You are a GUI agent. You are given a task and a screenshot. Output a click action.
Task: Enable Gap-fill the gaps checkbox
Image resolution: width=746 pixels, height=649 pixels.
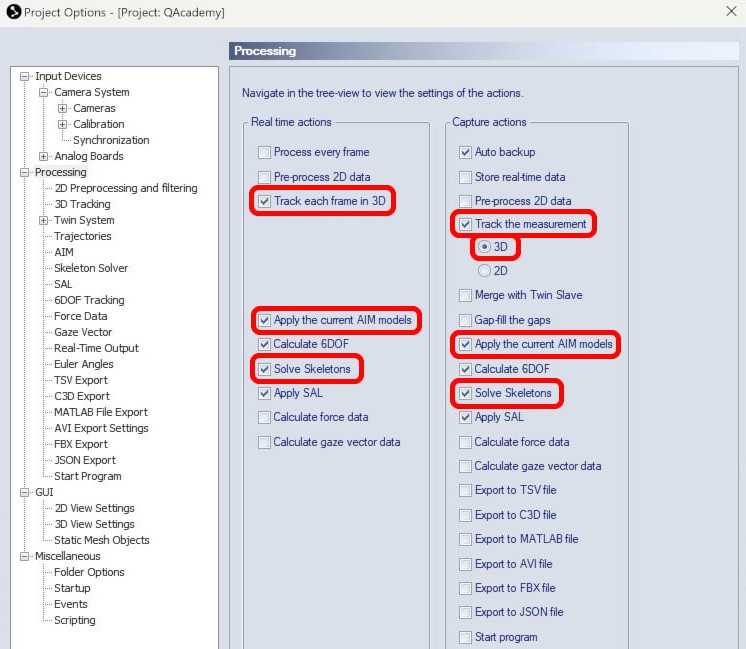pos(465,320)
